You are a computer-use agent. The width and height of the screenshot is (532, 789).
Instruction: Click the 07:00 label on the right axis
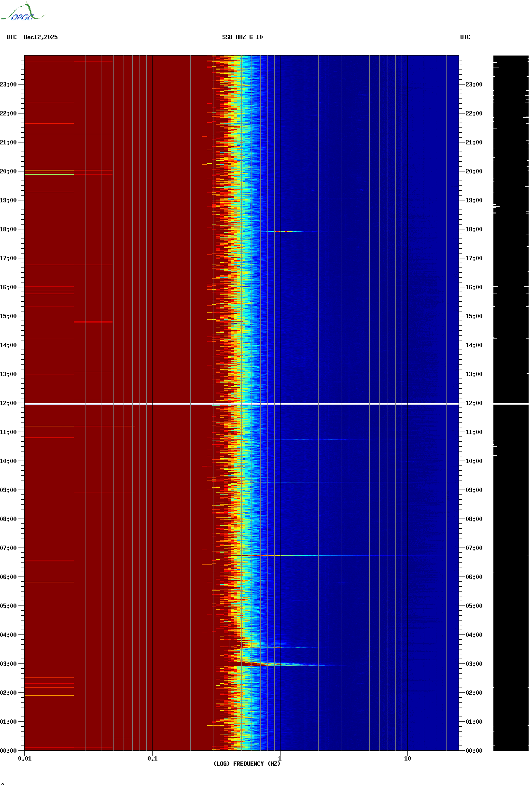[x=474, y=548]
